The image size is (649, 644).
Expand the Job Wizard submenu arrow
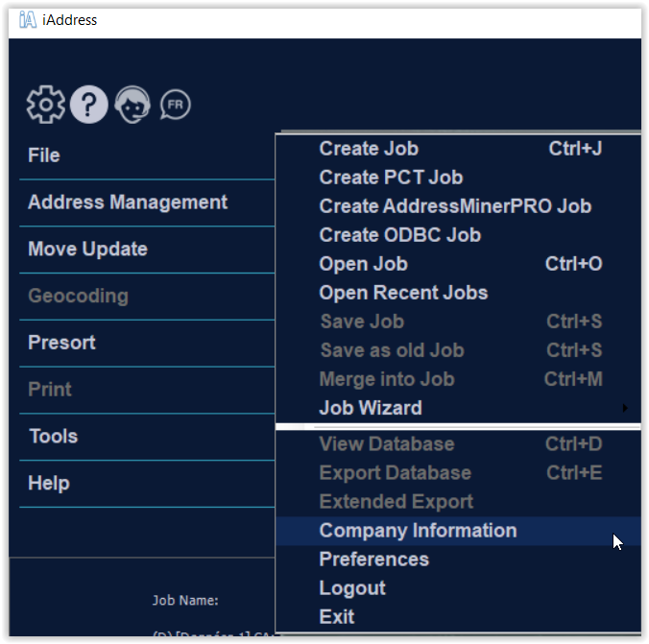point(625,408)
